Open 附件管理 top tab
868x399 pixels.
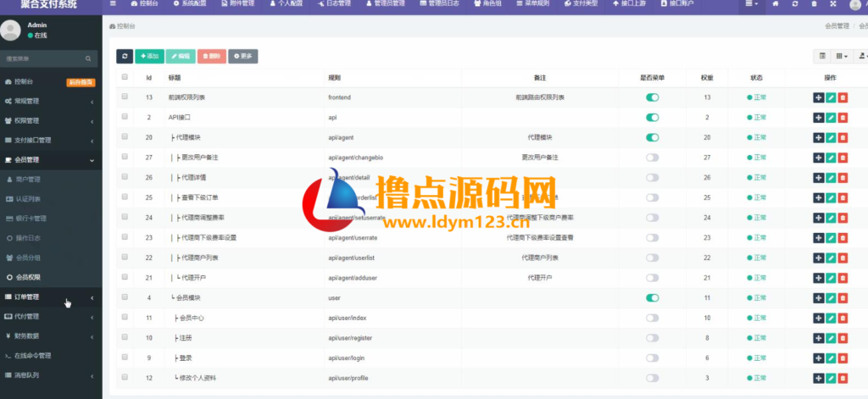[238, 3]
